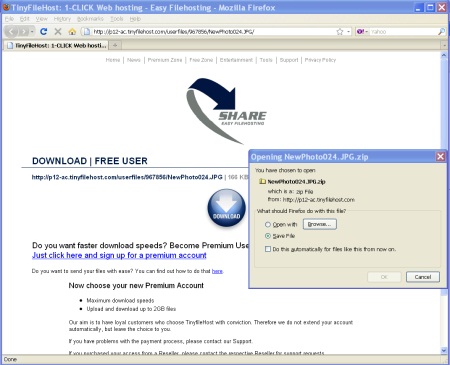Open the list all tabs dropdown
Image resolution: width=450 pixels, height=365 pixels.
point(444,45)
